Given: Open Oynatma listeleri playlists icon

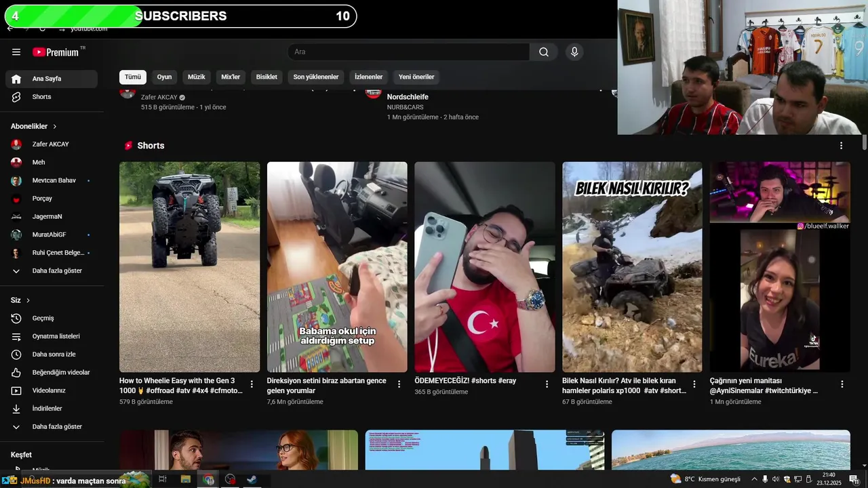Looking at the screenshot, I should tap(16, 336).
